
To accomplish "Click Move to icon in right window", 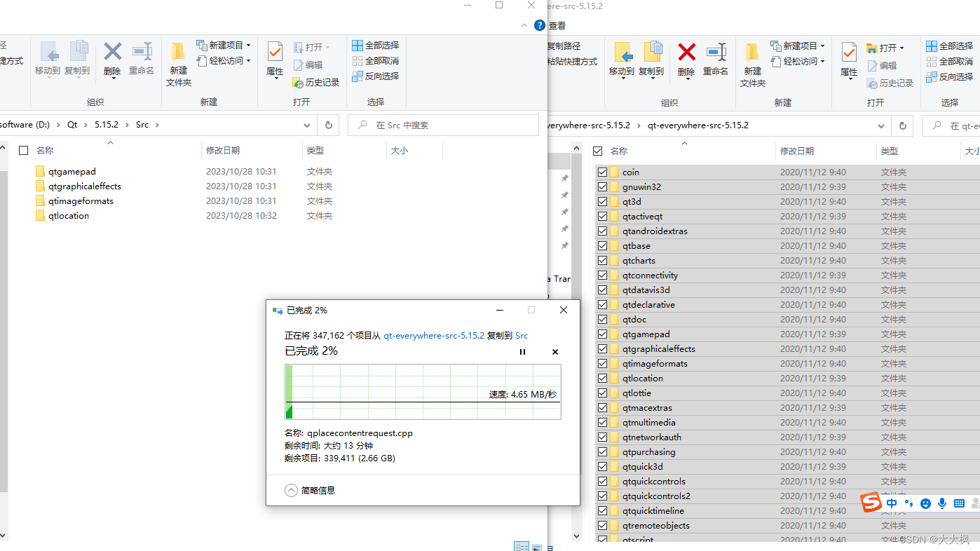I will pyautogui.click(x=622, y=53).
